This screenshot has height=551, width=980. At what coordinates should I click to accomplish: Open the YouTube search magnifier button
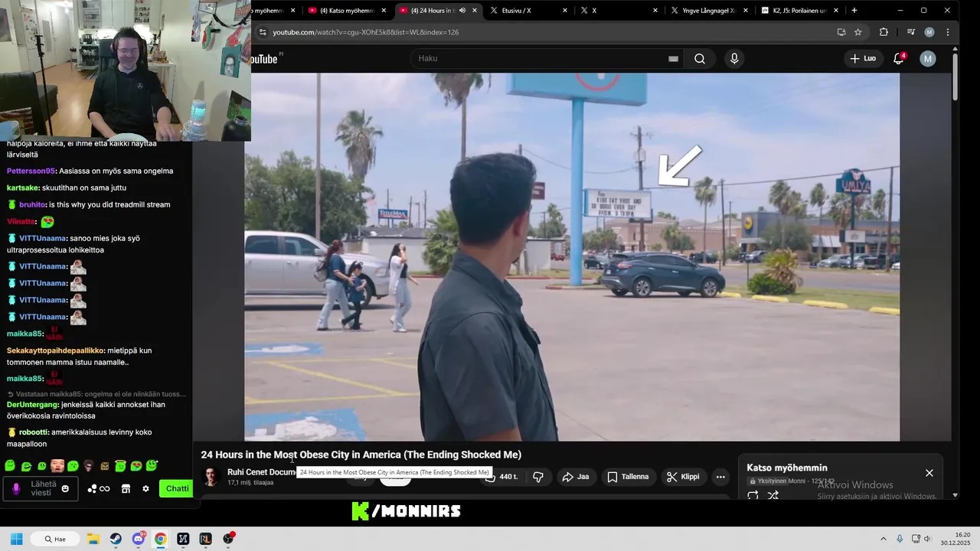(x=699, y=59)
